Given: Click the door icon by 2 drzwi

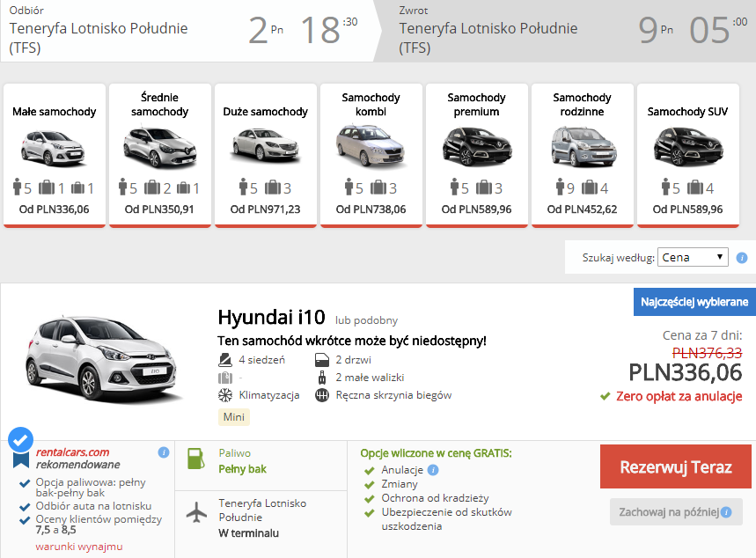Looking at the screenshot, I should point(322,360).
